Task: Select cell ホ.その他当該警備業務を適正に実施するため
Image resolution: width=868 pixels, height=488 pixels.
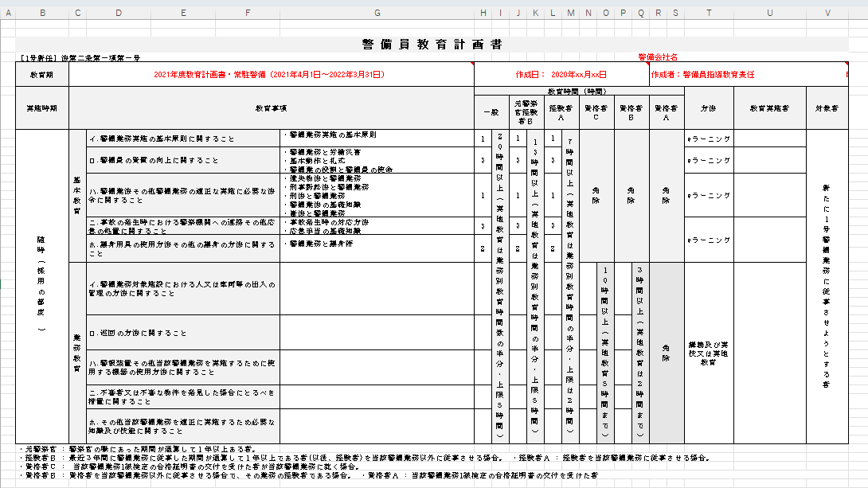Action: coord(183,426)
